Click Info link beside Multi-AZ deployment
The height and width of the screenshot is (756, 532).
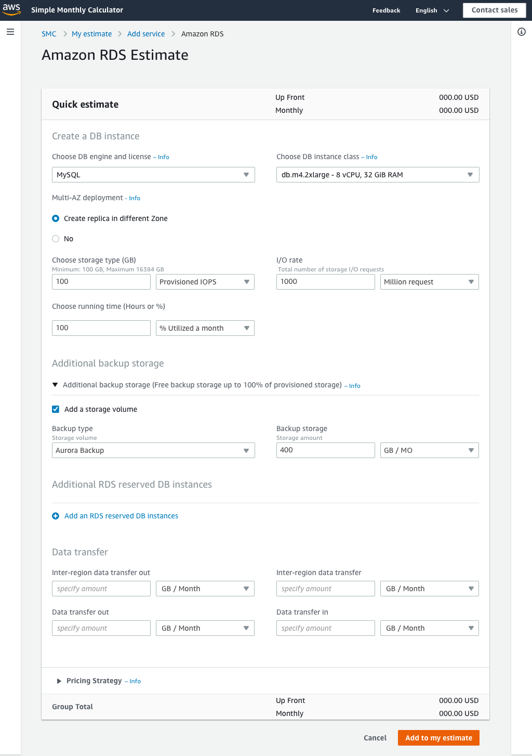click(135, 198)
